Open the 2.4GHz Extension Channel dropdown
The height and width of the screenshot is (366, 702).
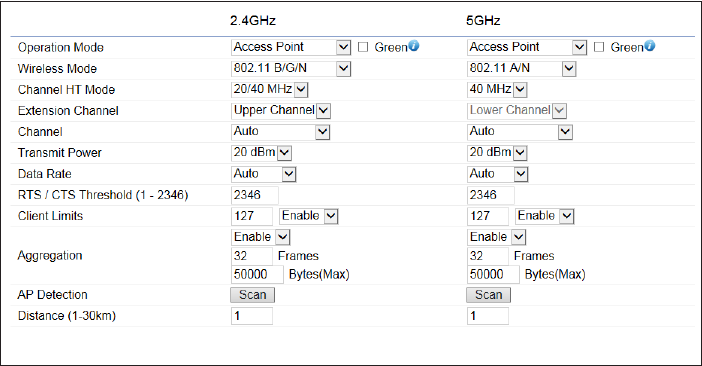(x=281, y=111)
